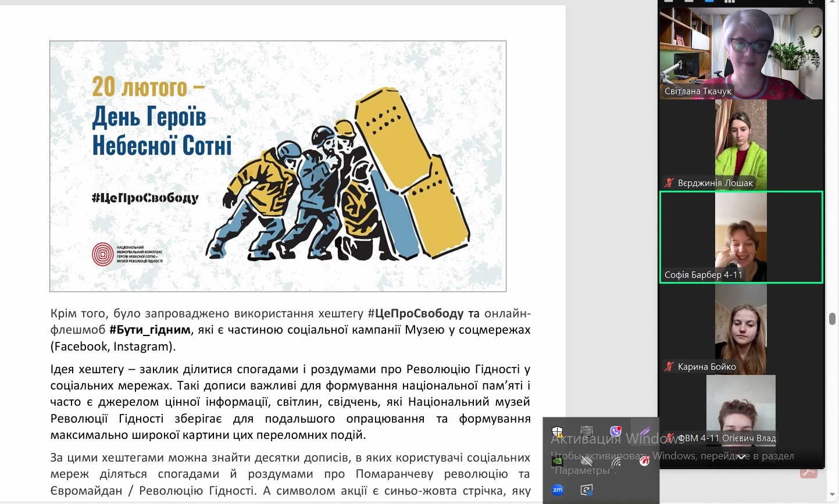Click the screen sync tray icon
Viewport: 839px width, 504px height.
pos(587,490)
